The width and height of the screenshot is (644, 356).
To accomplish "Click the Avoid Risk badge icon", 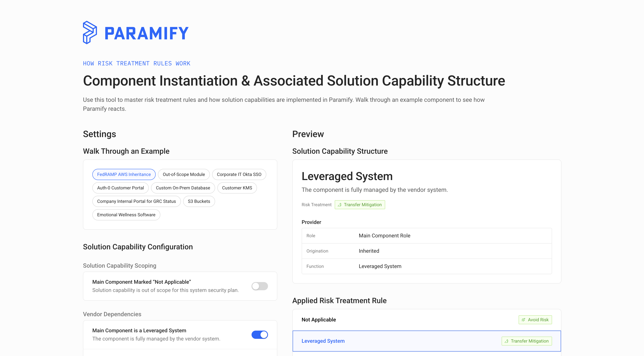I will click(523, 320).
